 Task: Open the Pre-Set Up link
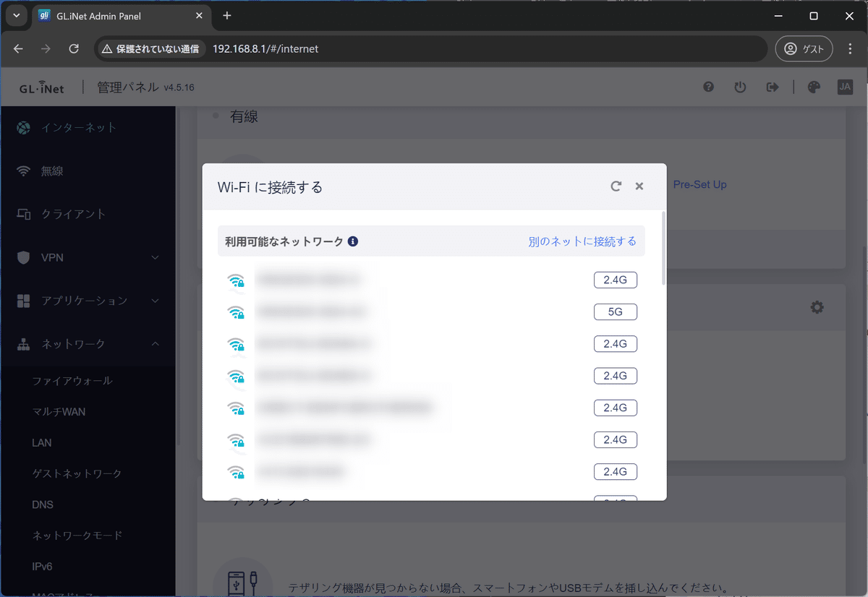coord(699,184)
